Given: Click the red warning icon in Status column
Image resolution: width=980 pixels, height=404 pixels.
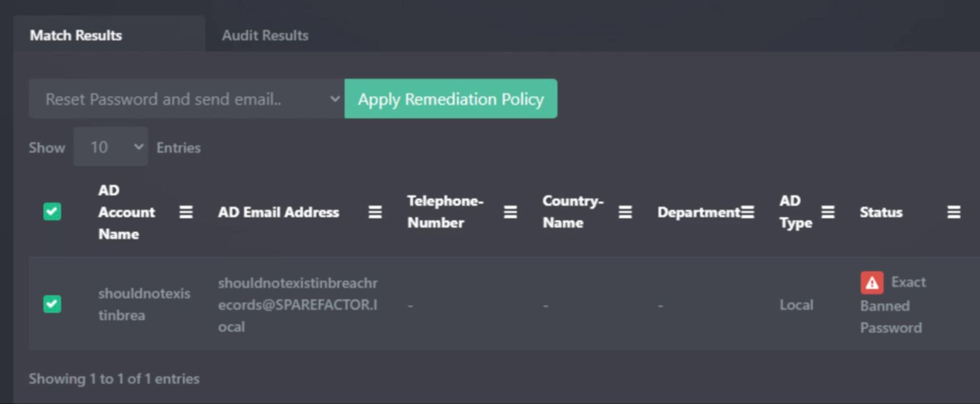Looking at the screenshot, I should 872,282.
